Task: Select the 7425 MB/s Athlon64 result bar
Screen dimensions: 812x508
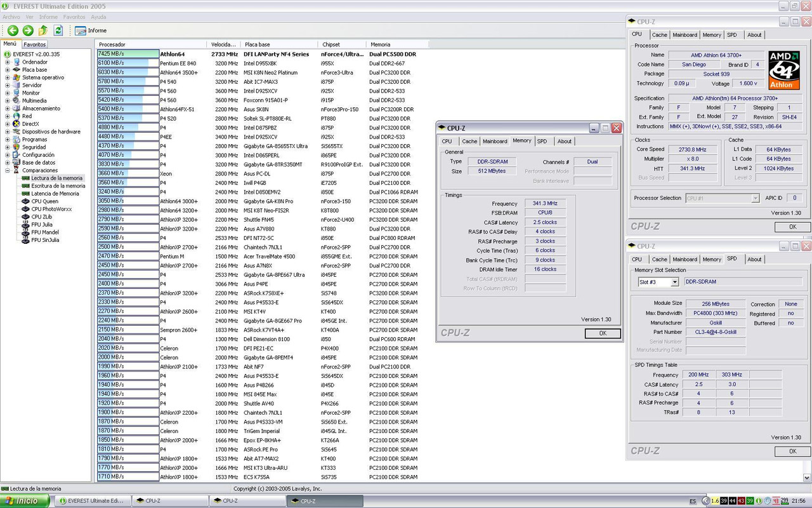Action: 128,54
